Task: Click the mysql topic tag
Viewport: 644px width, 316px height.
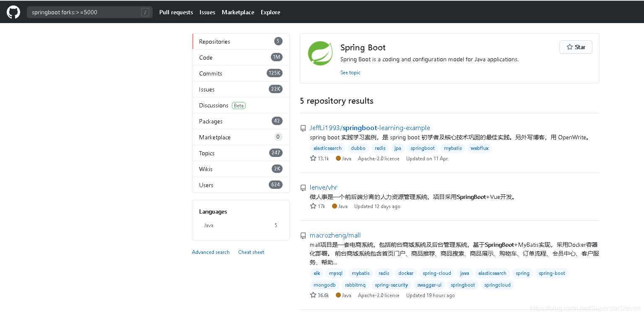Action: 336,273
